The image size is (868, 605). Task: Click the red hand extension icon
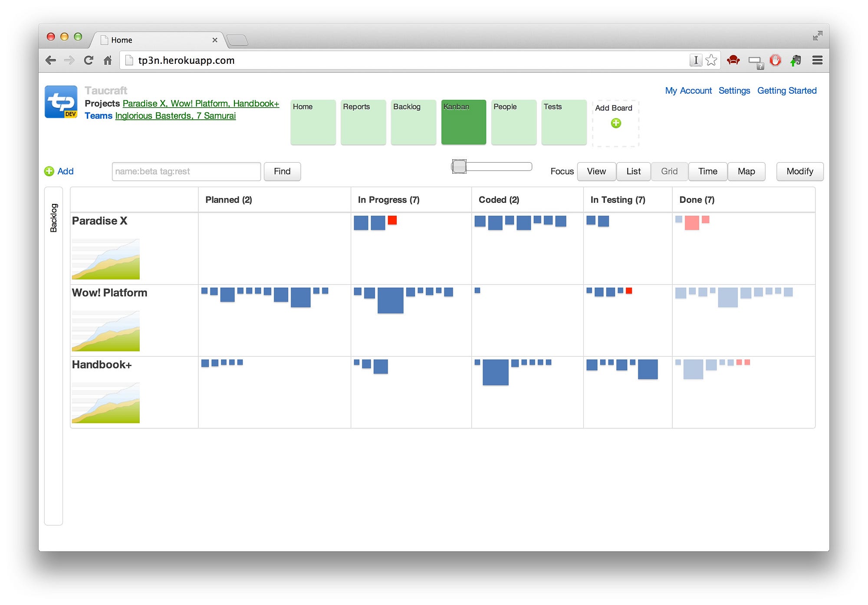tap(775, 60)
